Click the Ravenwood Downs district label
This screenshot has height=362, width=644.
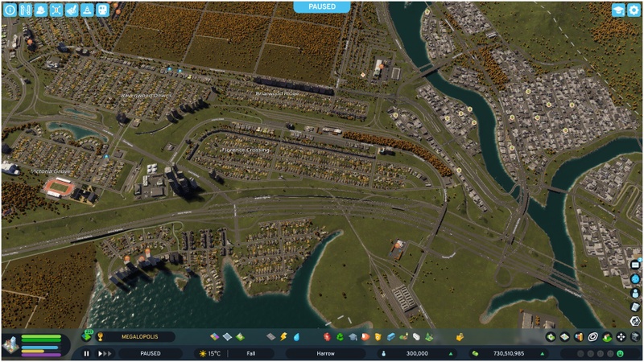[x=147, y=96]
